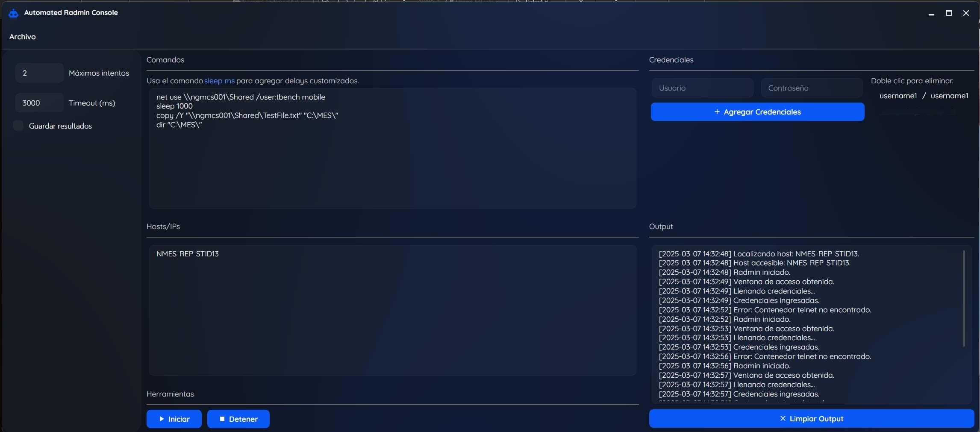Focus the Contraseña input field
This screenshot has height=432, width=980.
[x=811, y=88]
